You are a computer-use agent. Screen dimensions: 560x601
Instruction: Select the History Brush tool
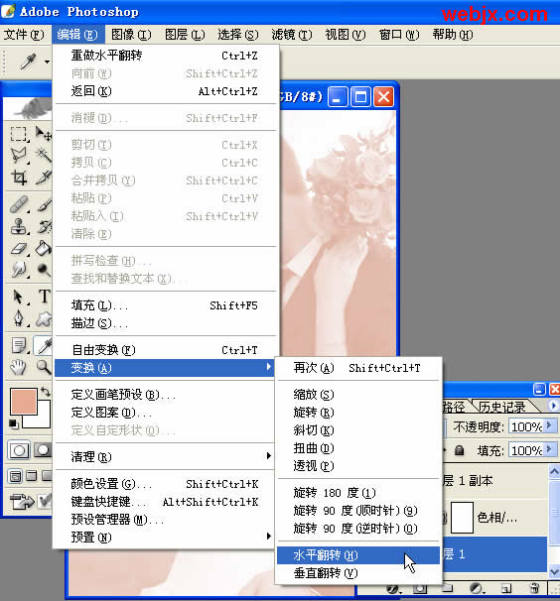click(x=43, y=226)
